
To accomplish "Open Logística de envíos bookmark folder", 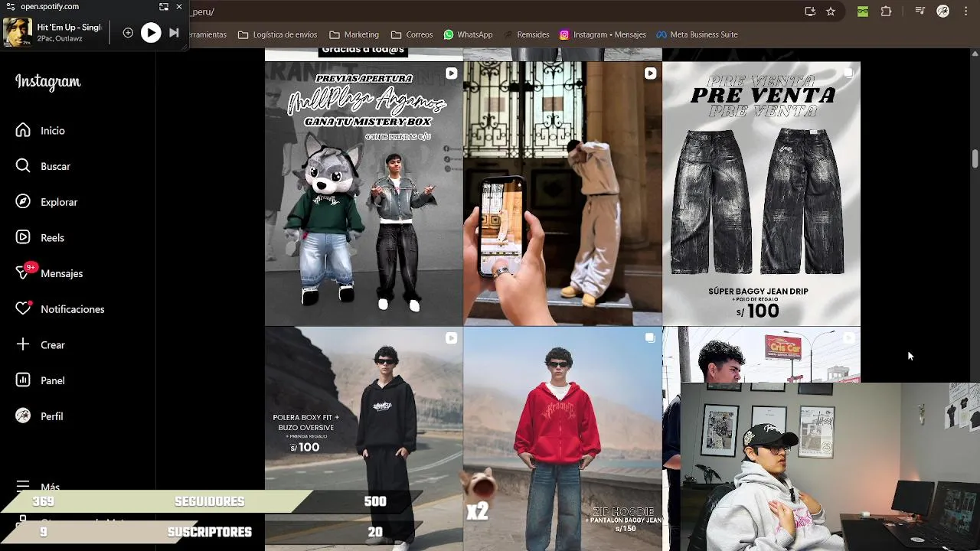I will (x=277, y=34).
